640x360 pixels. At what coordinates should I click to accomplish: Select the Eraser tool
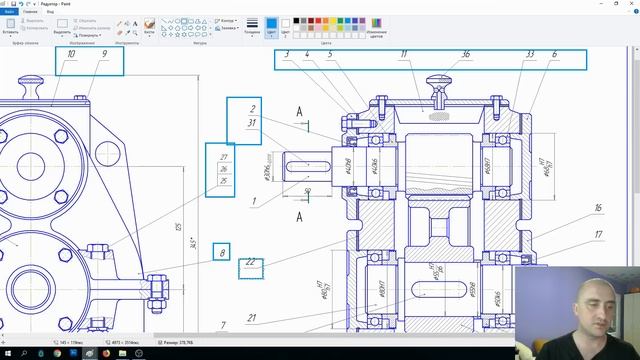(x=119, y=33)
